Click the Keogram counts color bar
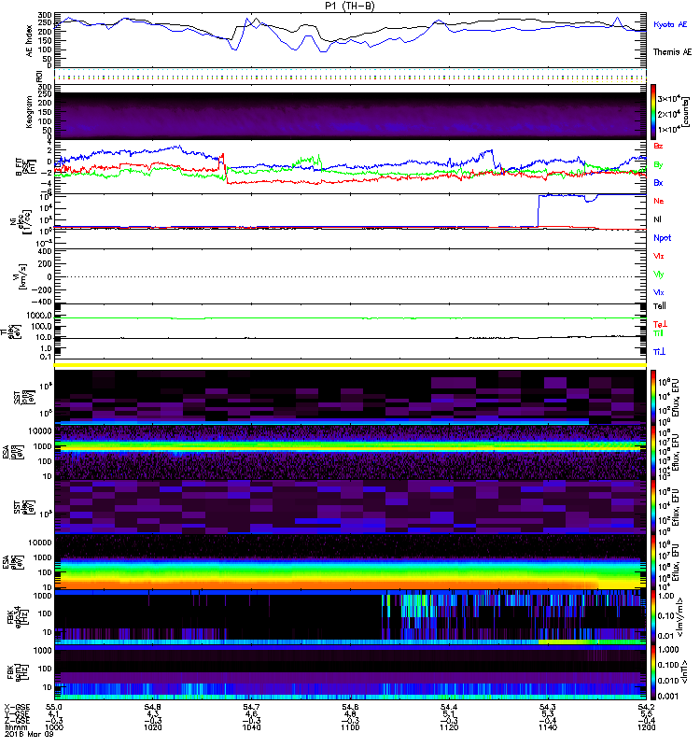Image resolution: width=700 pixels, height=747 pixels. [x=653, y=112]
